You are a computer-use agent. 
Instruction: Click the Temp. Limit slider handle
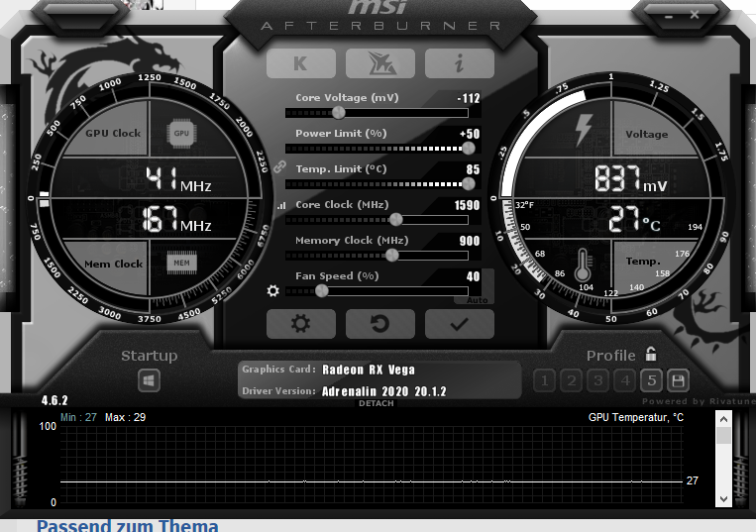click(x=468, y=184)
